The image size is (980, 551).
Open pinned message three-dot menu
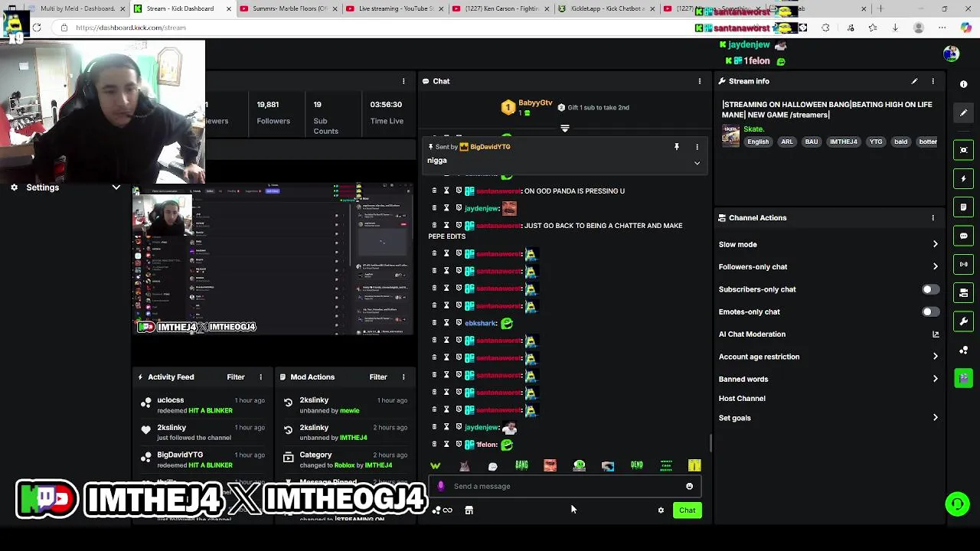pos(697,147)
